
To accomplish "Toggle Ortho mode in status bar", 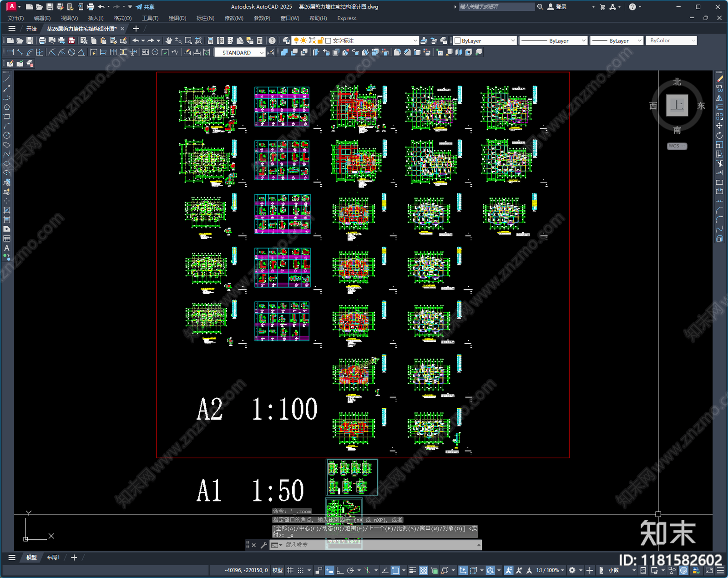I will pyautogui.click(x=339, y=570).
